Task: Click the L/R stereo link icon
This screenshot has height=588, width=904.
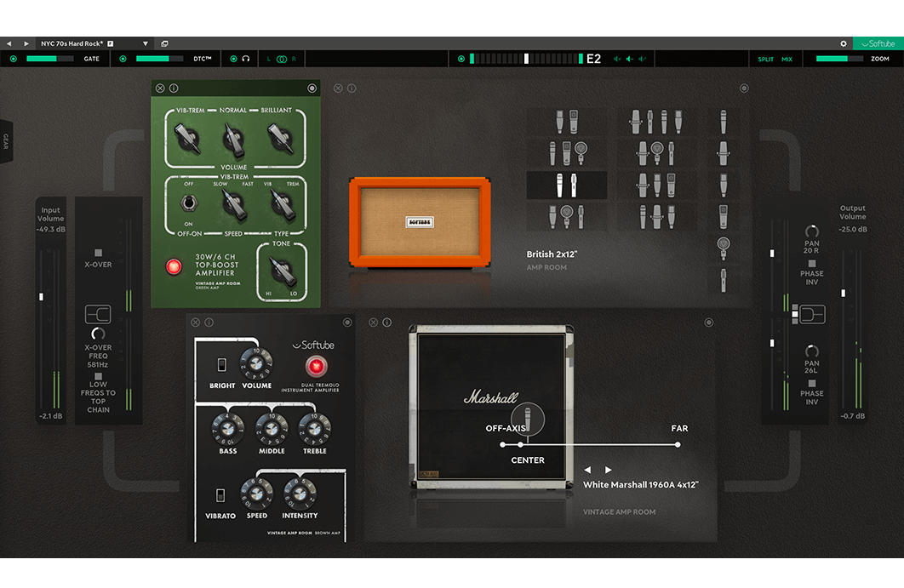Action: pos(282,59)
